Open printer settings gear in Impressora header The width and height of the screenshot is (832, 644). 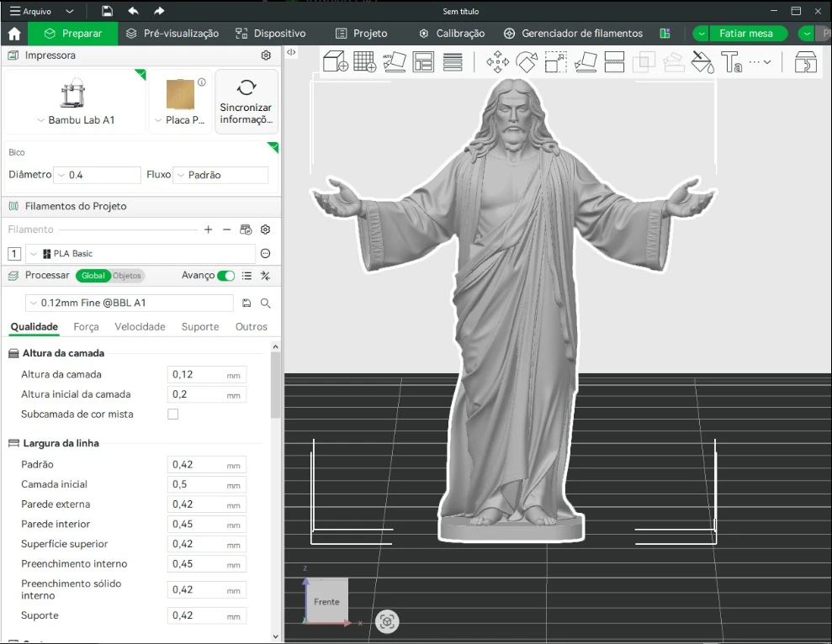(x=266, y=55)
